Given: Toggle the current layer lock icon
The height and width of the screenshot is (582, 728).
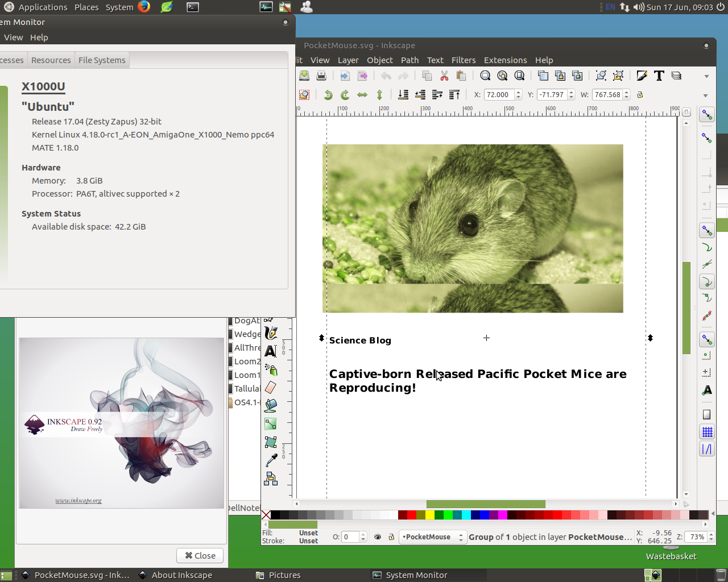Looking at the screenshot, I should click(x=391, y=537).
